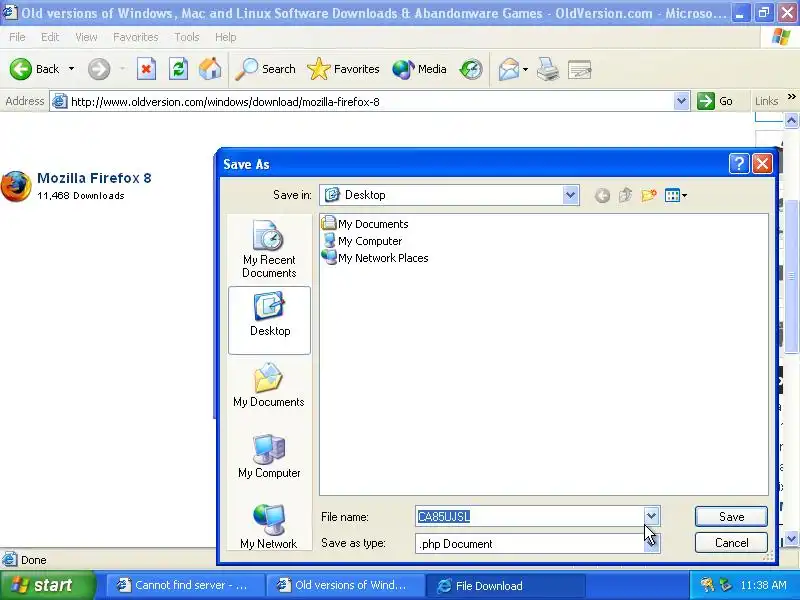Screen dimensions: 800x600
Task: Click the Windows start button
Action: [x=47, y=585]
